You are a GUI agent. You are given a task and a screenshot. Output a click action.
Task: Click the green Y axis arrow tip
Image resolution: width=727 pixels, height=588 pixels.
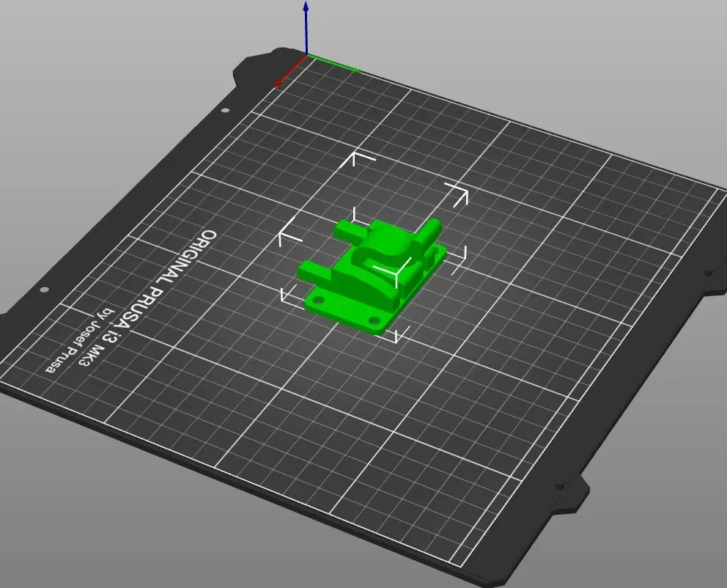coord(356,70)
